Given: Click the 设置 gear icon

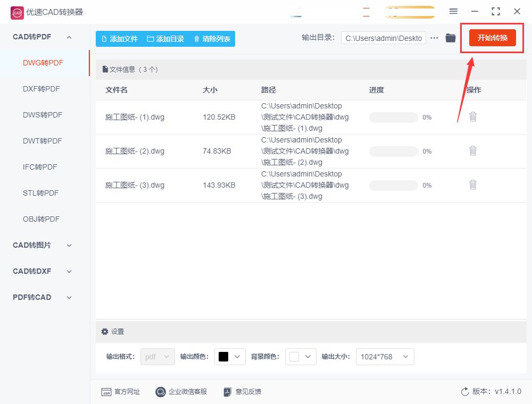Looking at the screenshot, I should (x=105, y=332).
